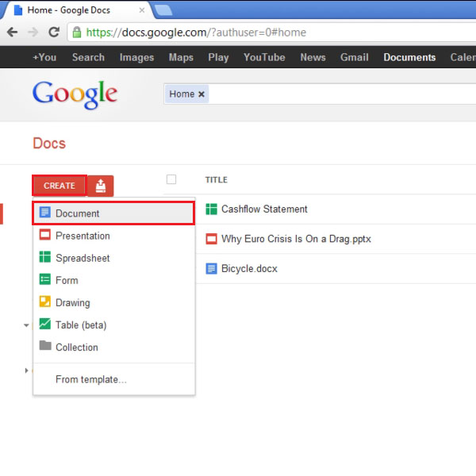Click the Google Docs tab favicon
Screen dimensions: 476x476
(18, 10)
